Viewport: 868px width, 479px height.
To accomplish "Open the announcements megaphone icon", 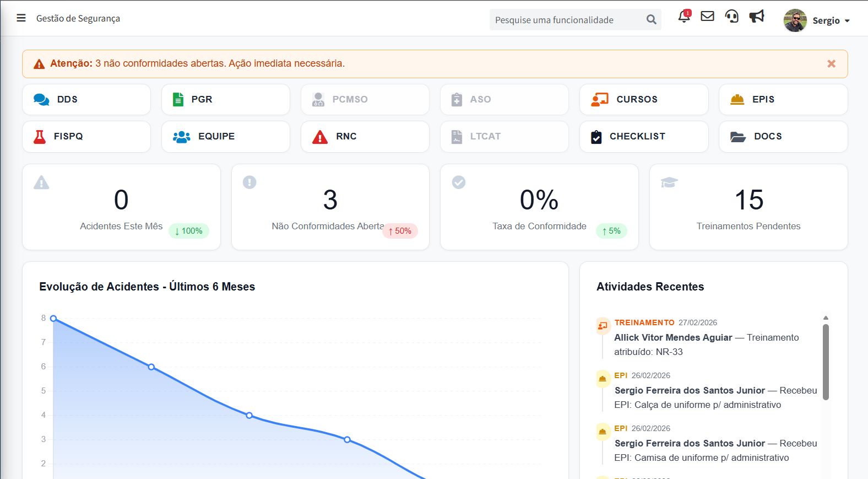I will pyautogui.click(x=757, y=17).
